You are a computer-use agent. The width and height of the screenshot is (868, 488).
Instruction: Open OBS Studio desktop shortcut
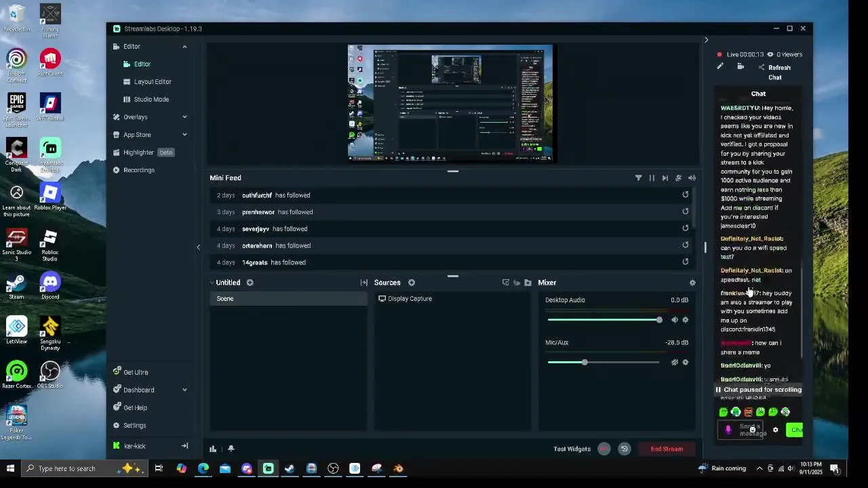(50, 375)
